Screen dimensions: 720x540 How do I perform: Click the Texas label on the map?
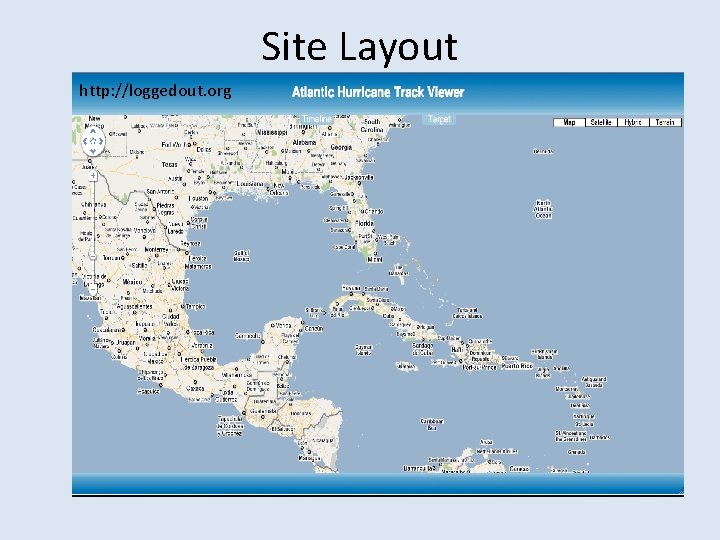[x=169, y=164]
